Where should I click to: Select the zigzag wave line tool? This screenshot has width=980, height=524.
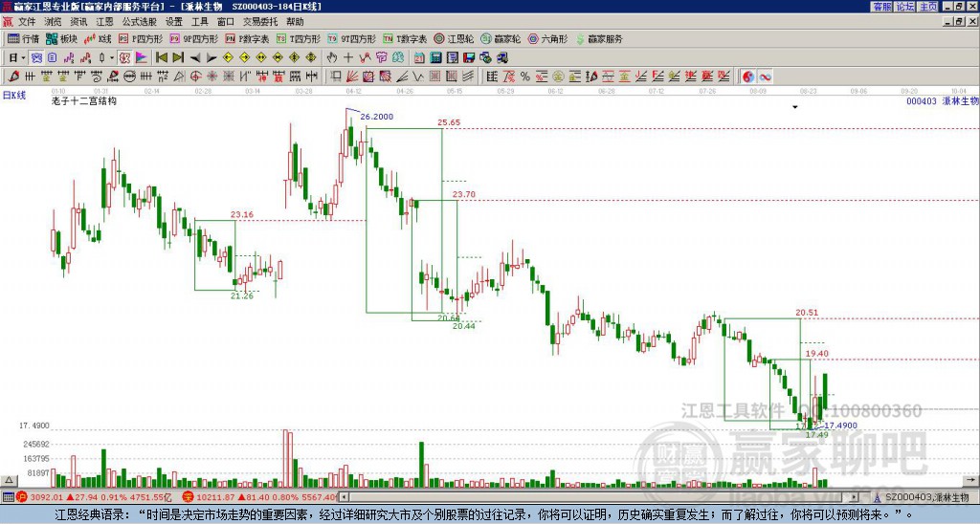[418, 76]
